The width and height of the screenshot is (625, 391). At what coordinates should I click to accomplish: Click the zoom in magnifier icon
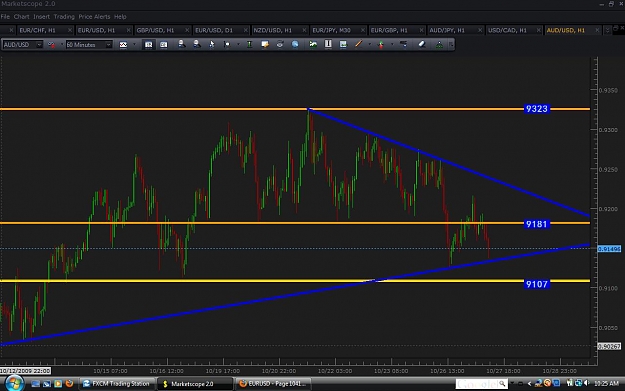point(181,44)
